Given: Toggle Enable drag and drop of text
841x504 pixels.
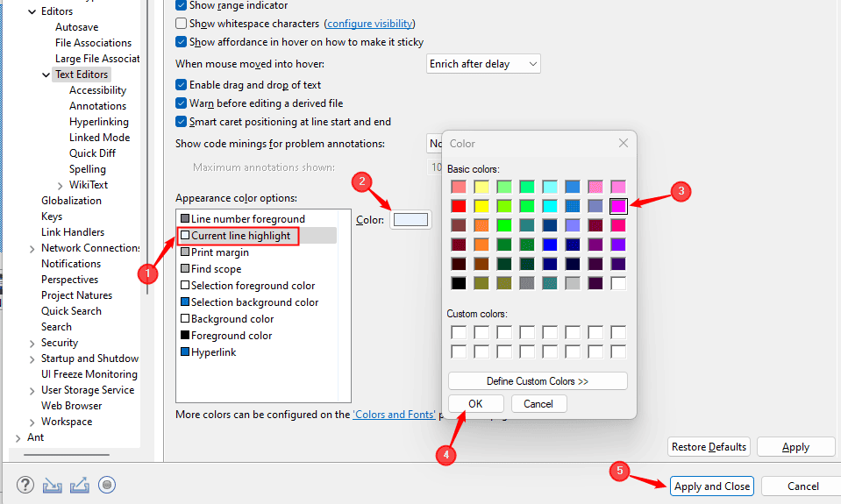Looking at the screenshot, I should pos(182,85).
